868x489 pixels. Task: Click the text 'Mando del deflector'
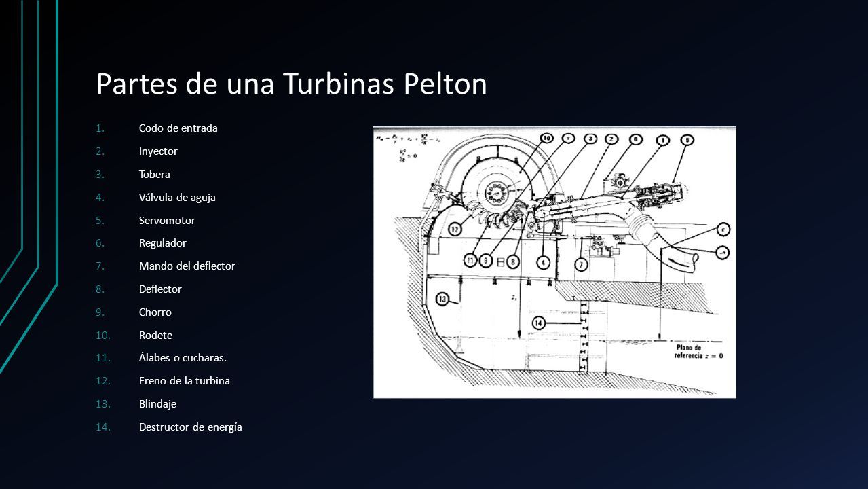[x=187, y=266]
